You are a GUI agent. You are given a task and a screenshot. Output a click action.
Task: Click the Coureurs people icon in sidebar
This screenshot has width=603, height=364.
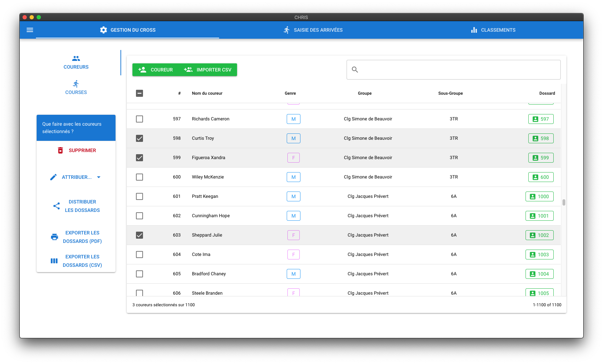[76, 58]
